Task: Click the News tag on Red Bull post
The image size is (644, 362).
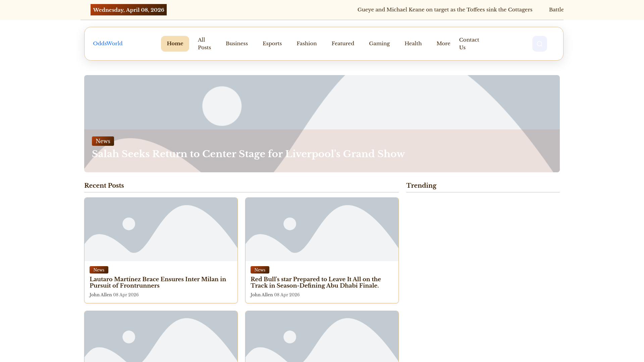Action: (260, 270)
